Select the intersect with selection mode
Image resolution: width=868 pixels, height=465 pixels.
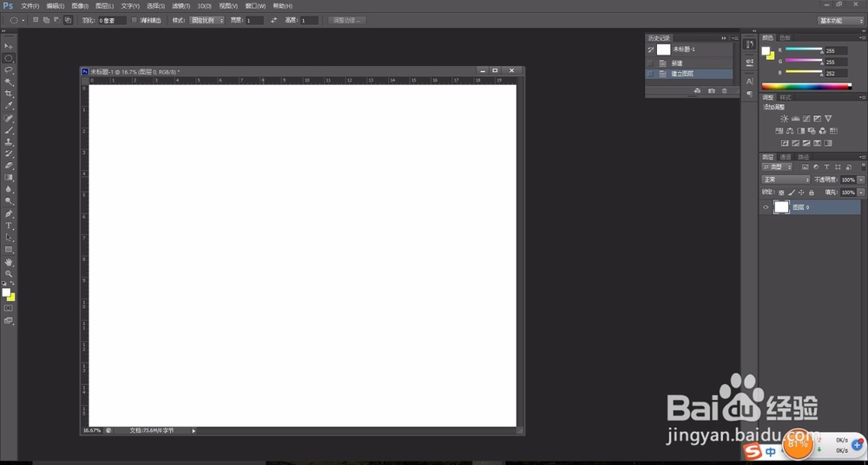[68, 21]
